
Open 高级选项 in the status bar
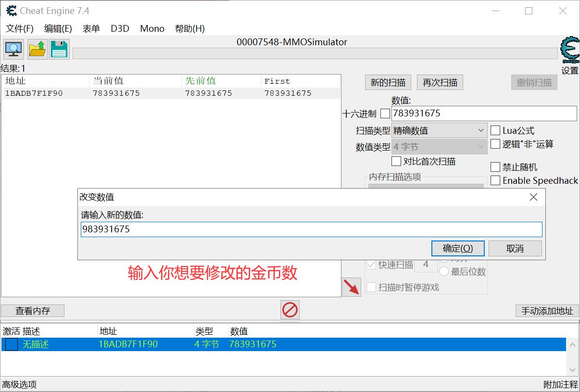tap(19, 384)
